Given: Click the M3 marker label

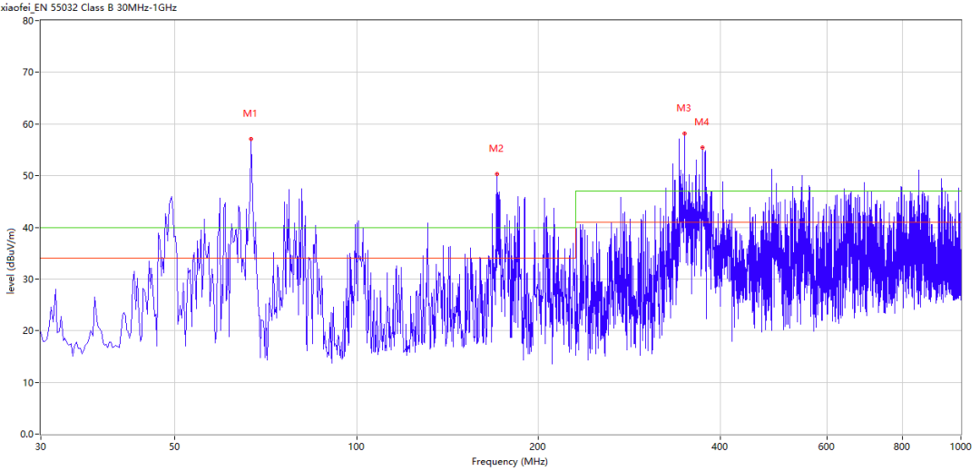Looking at the screenshot, I should (x=683, y=109).
